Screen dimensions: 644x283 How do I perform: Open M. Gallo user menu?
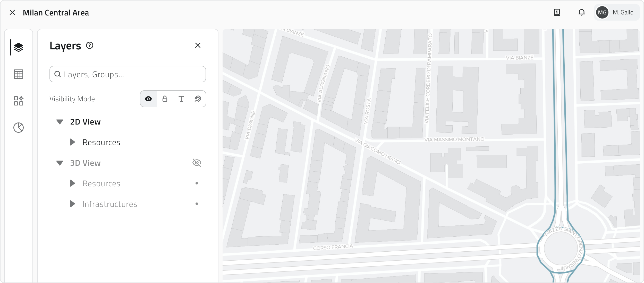click(617, 12)
